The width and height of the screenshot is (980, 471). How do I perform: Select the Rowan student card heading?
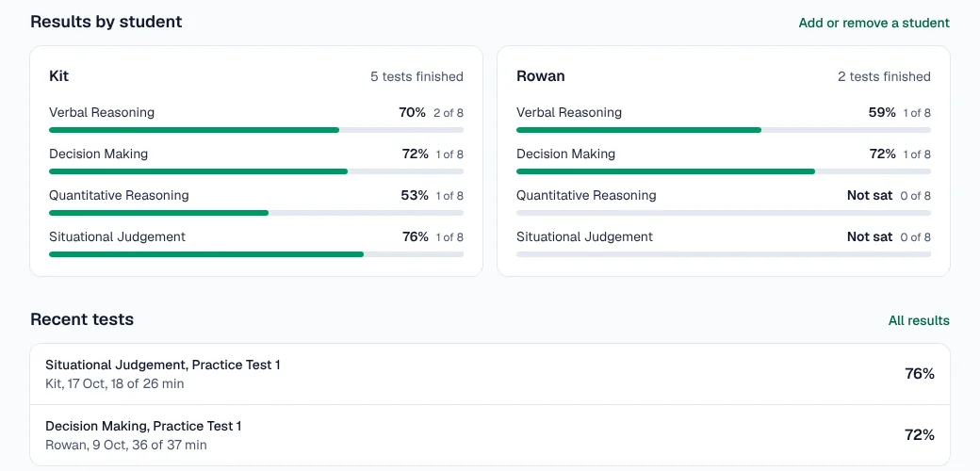click(541, 76)
